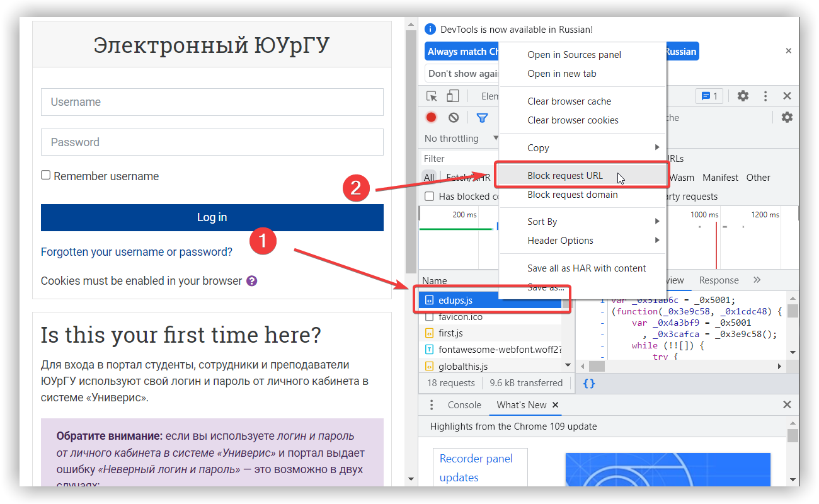Click the Password input field

(x=212, y=142)
